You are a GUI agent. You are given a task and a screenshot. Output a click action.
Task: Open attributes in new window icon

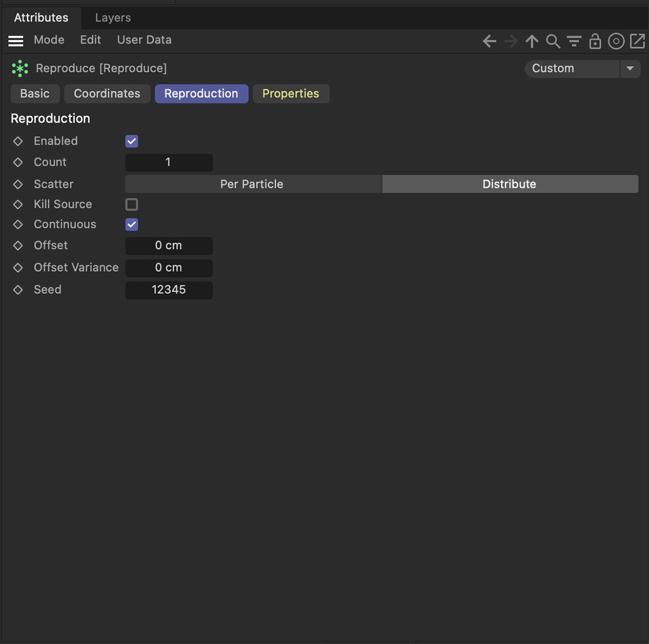click(637, 41)
